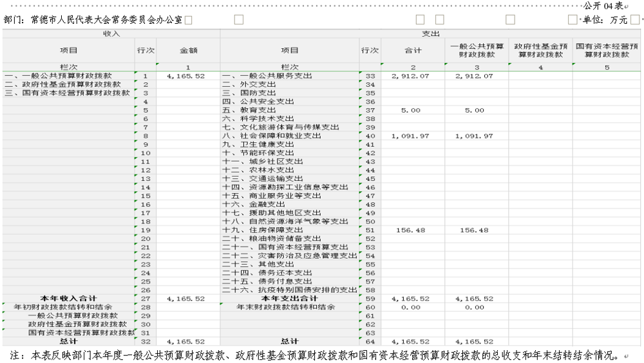Screen dimensions: 644x363
Task: Click income row 一、一般公共预算财政拨款
Action: pos(58,76)
